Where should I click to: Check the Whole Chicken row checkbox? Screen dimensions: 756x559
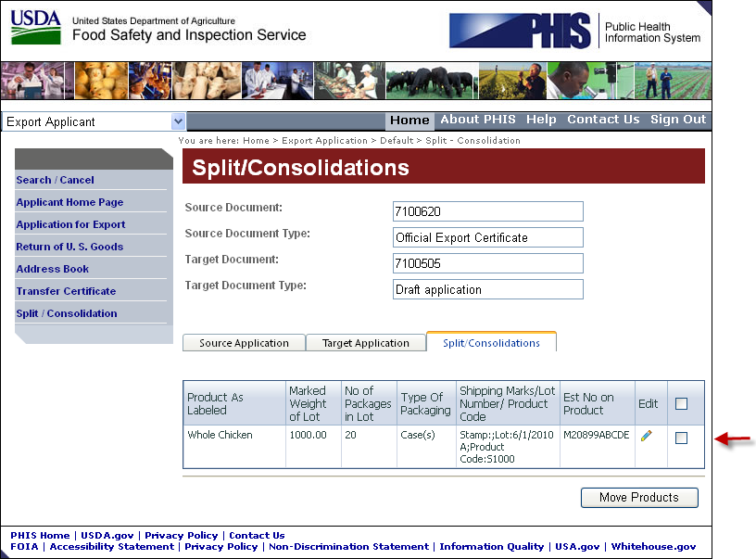pos(681,438)
